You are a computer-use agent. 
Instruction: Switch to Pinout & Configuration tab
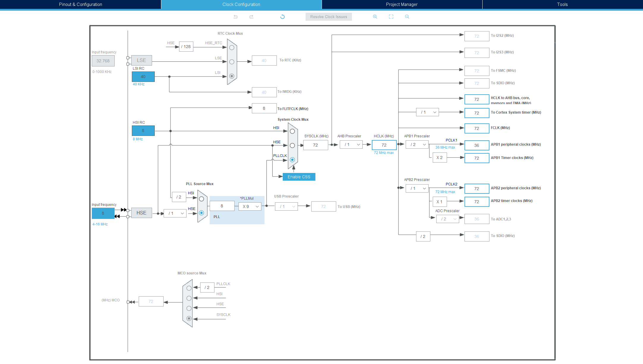click(80, 4)
